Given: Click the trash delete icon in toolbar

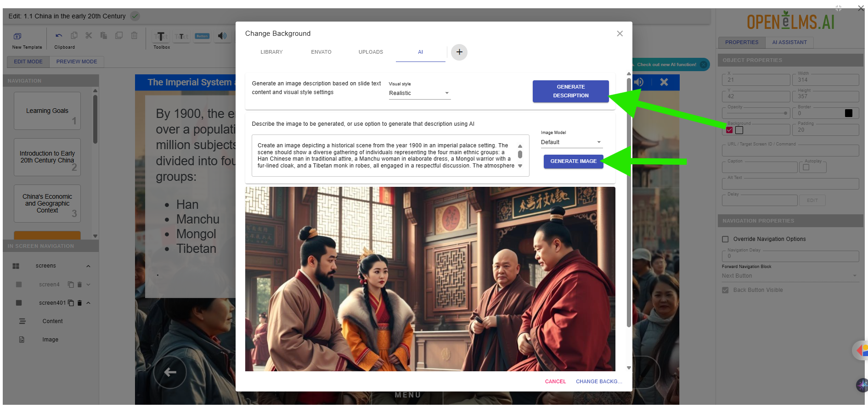Looking at the screenshot, I should pos(134,35).
